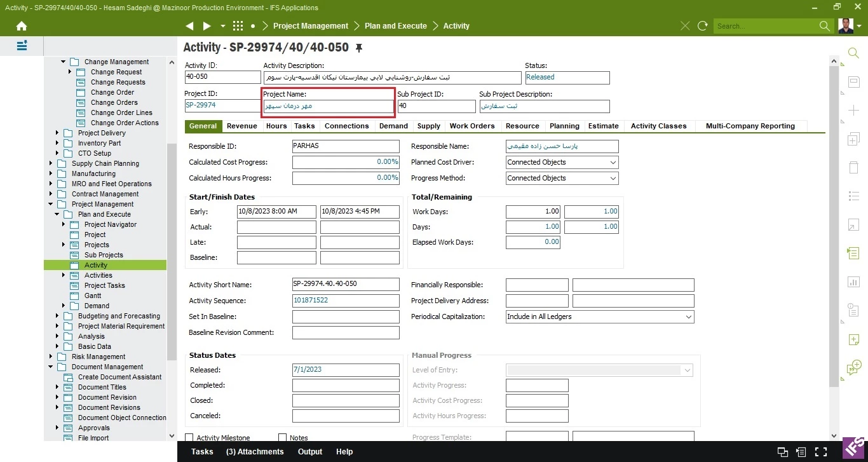Collapse the Project Management tree folder
This screenshot has width=868, height=462.
pyautogui.click(x=51, y=204)
